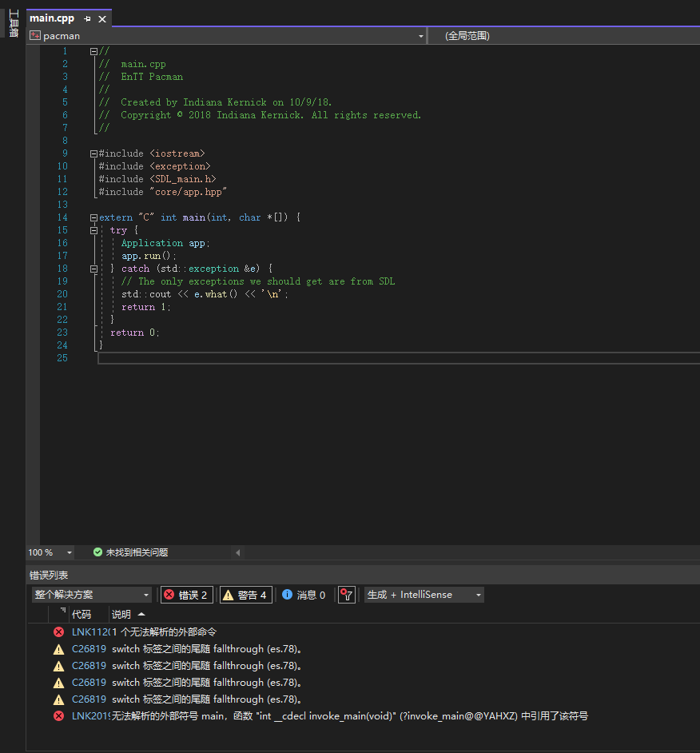Click the red error icon on LNK2019 row

tap(58, 716)
